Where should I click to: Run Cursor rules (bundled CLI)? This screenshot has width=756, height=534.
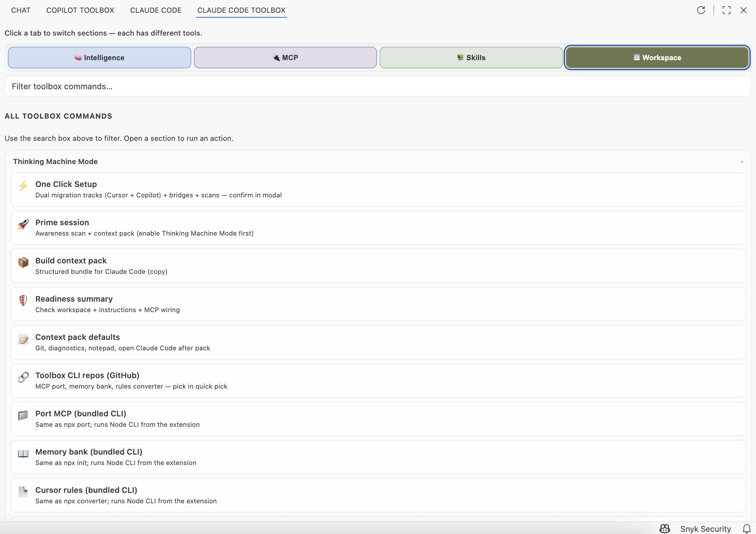click(378, 495)
